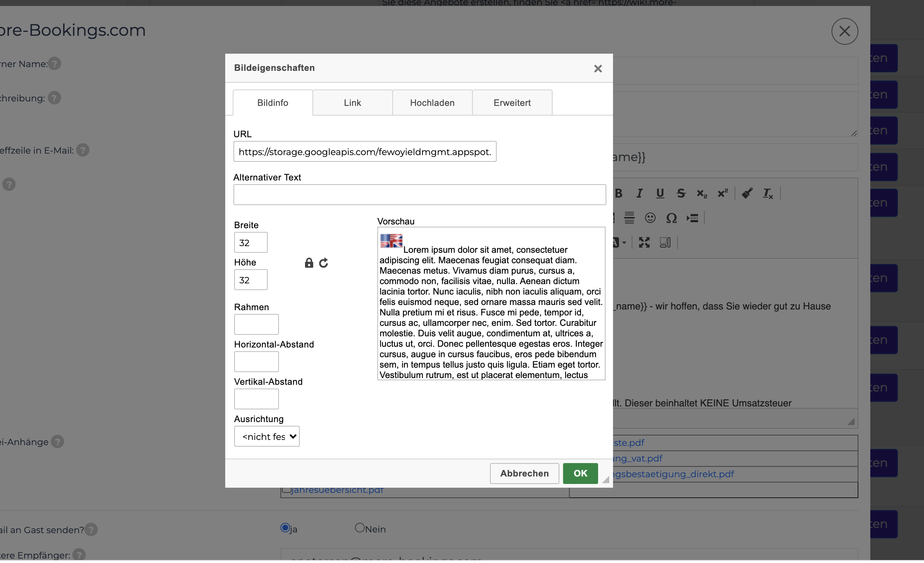Grab the description textarea resize handle
The image size is (924, 563).
pos(854,133)
